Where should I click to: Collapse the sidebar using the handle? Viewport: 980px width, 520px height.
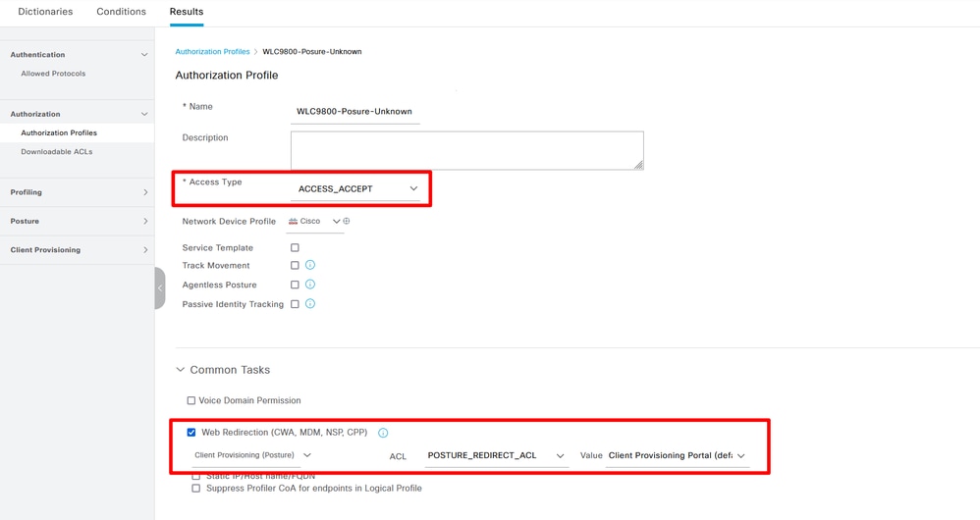pyautogui.click(x=160, y=288)
